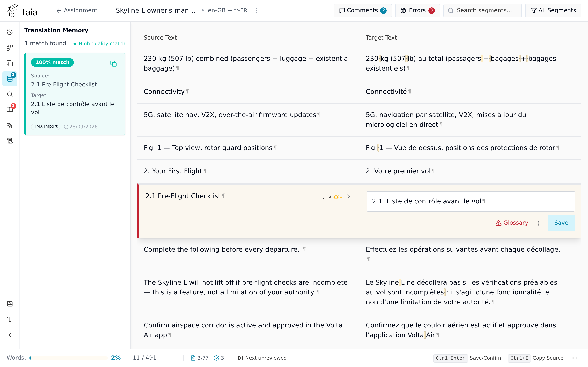Expand the Pre-Flight Checklist segment chevron
The image size is (588, 367).
[349, 196]
